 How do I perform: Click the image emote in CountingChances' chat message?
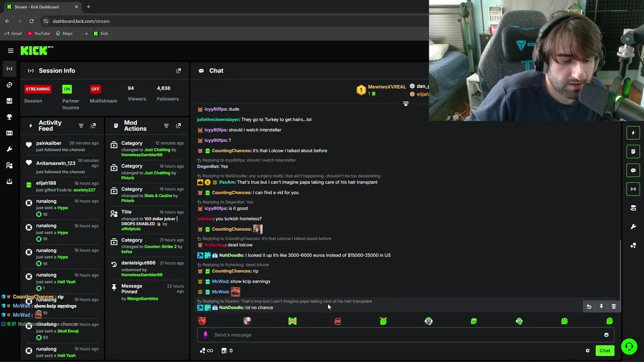pos(258,229)
